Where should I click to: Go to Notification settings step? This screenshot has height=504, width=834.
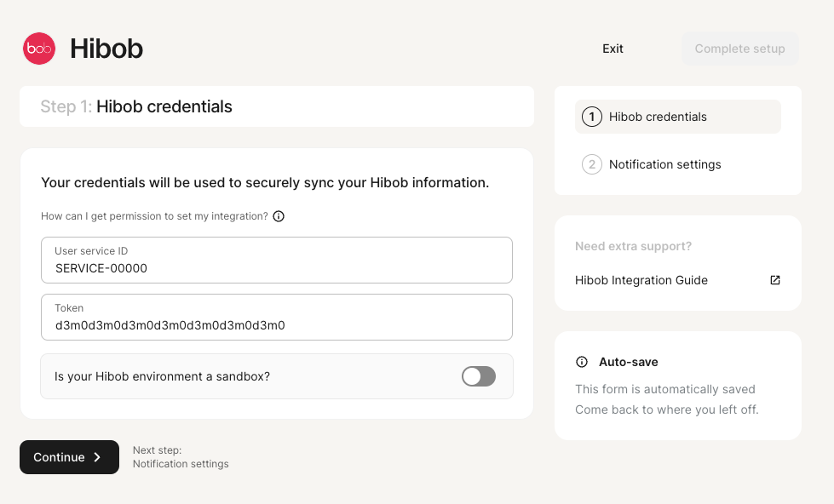664,164
